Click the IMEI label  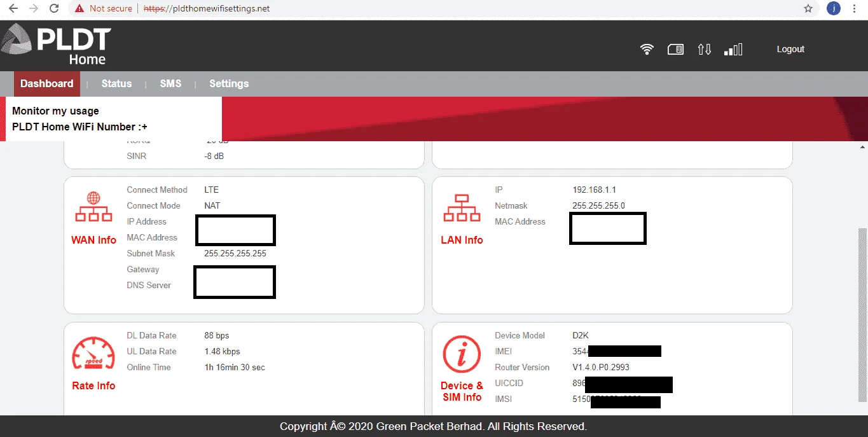click(503, 351)
